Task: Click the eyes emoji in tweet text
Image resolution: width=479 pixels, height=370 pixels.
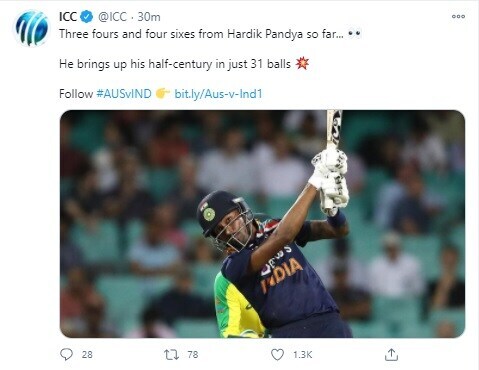Action: (354, 34)
